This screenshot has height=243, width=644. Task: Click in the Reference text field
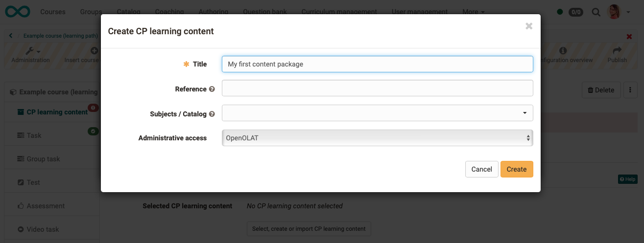[377, 88]
